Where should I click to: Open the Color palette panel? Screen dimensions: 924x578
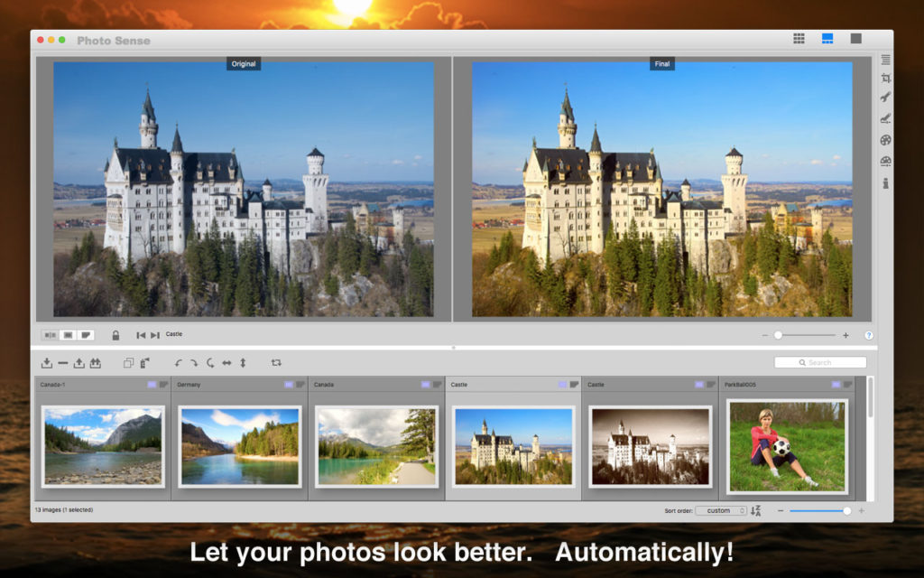[885, 138]
